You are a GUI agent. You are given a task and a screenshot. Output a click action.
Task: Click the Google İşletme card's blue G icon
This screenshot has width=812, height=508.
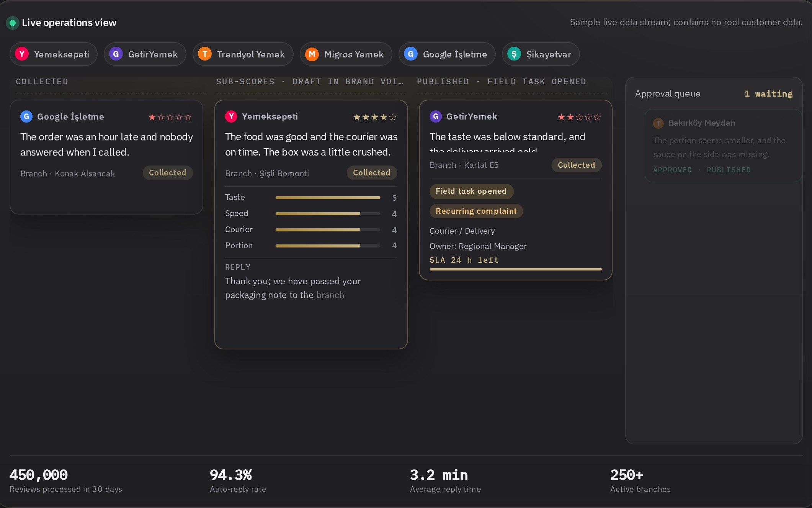tap(26, 116)
